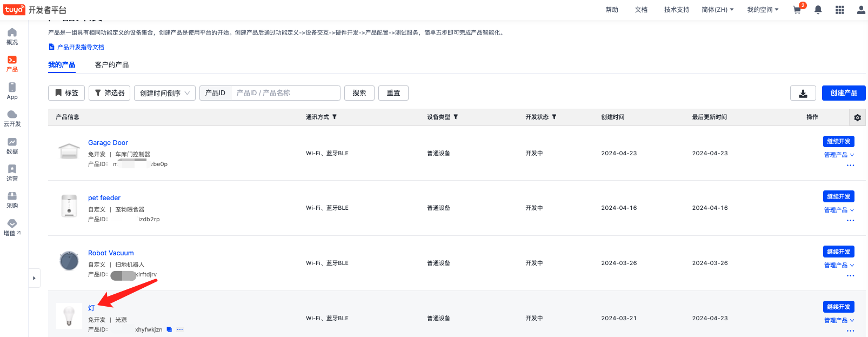Open the 产品开发指导文档 link
Screen dimensions: 868x337
click(x=80, y=47)
